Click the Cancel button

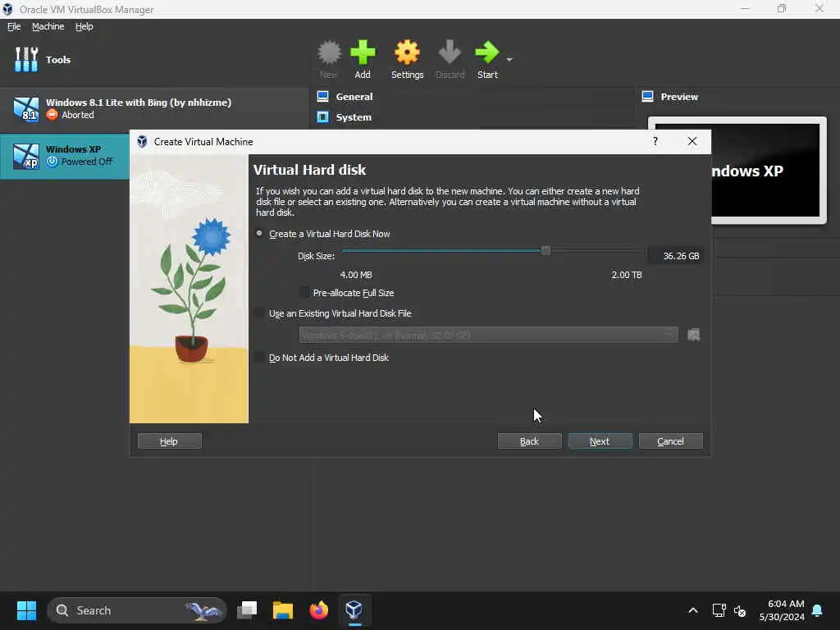point(670,441)
